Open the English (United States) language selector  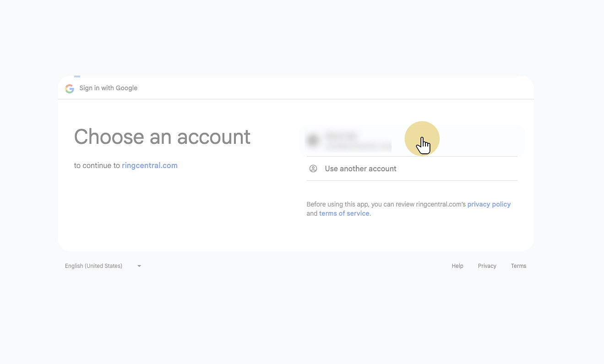pyautogui.click(x=94, y=266)
